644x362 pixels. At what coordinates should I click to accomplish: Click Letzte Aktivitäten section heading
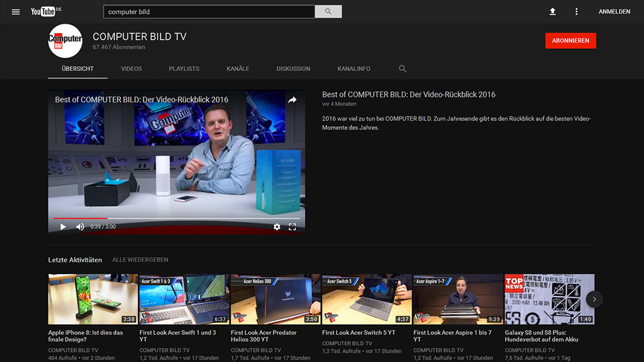75,260
